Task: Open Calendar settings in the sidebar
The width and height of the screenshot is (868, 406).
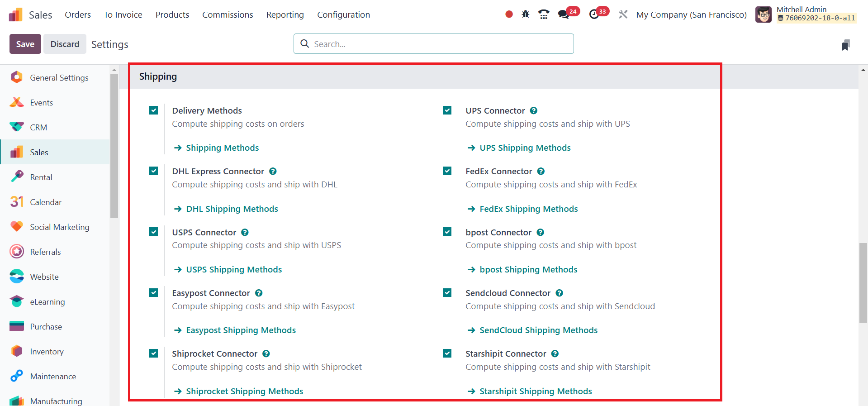Action: click(x=55, y=202)
